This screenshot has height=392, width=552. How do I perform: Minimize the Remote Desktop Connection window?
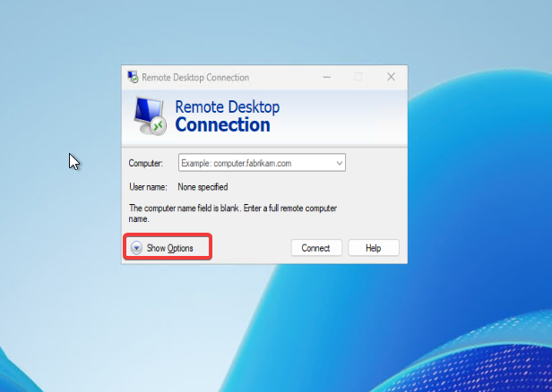tap(326, 78)
